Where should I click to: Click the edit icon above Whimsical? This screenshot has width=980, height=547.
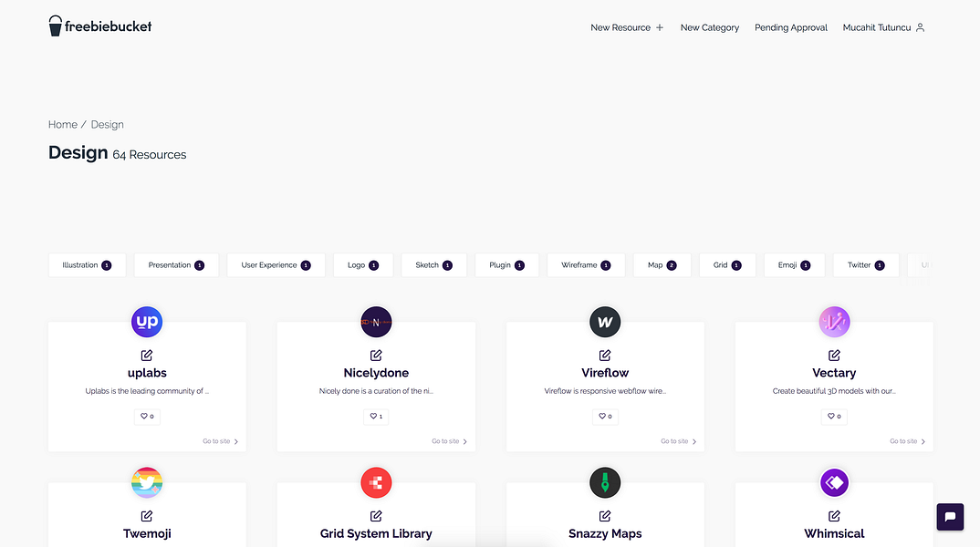[x=834, y=516]
